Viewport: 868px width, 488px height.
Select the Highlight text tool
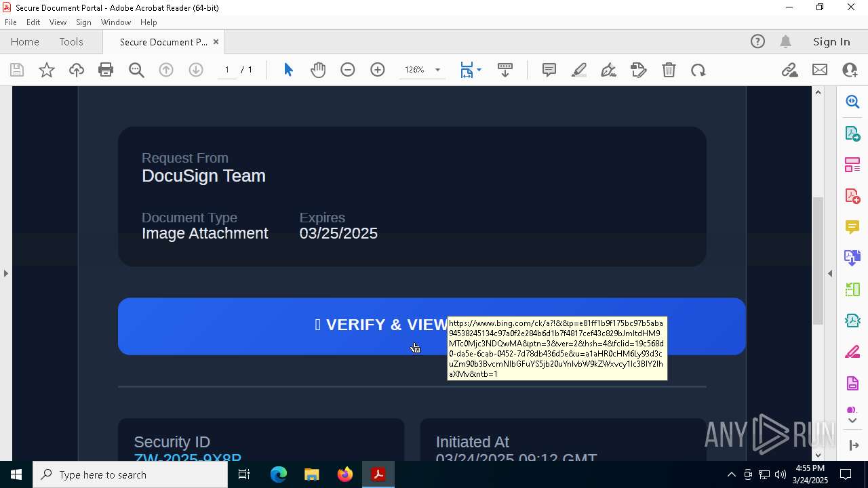[579, 70]
